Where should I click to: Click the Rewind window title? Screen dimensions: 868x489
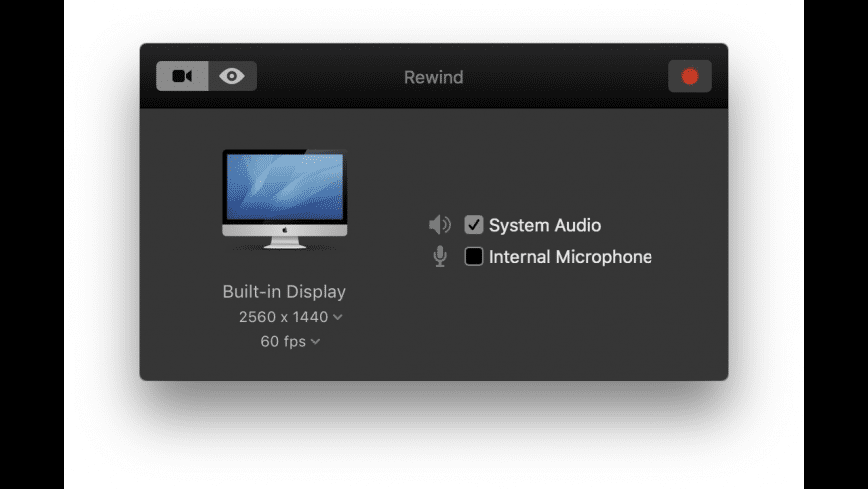pyautogui.click(x=433, y=77)
